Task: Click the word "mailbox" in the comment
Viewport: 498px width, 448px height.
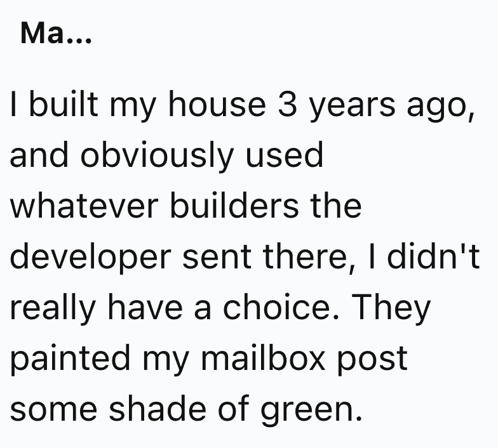Action: (x=263, y=358)
